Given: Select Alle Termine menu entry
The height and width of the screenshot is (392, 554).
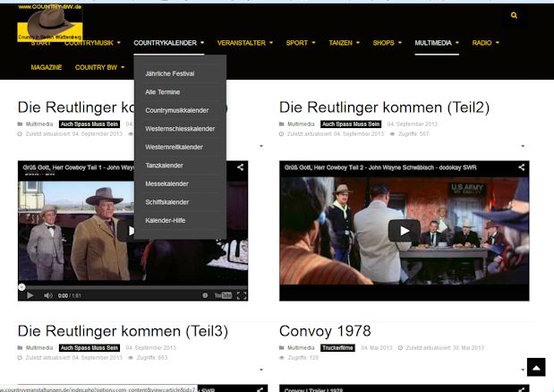Looking at the screenshot, I should tap(163, 92).
